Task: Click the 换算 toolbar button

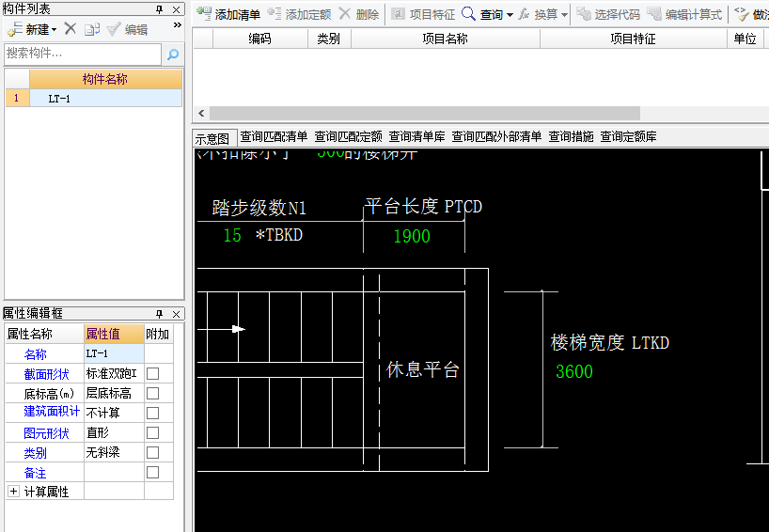Action: (538, 14)
